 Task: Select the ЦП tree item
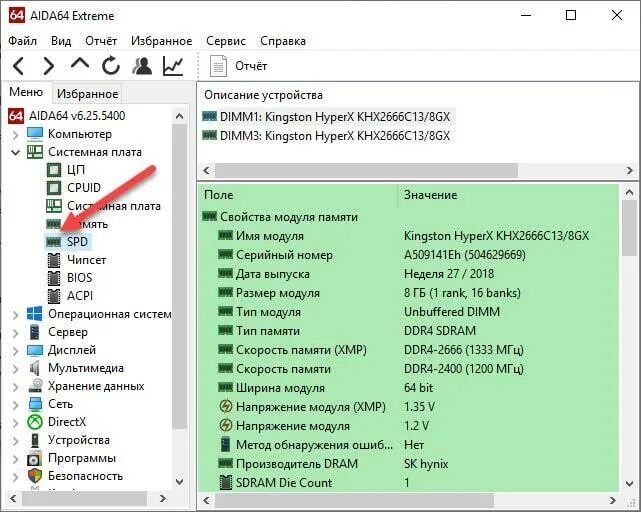[x=76, y=170]
